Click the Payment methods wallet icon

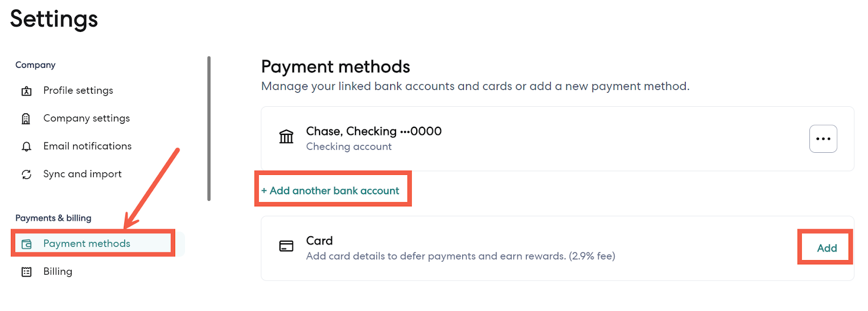pos(27,244)
